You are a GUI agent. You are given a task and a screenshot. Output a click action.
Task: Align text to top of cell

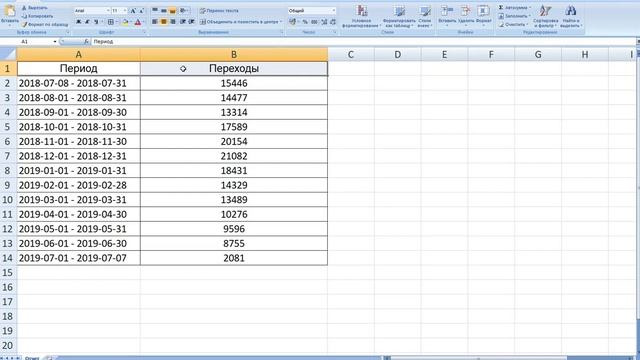(x=155, y=11)
